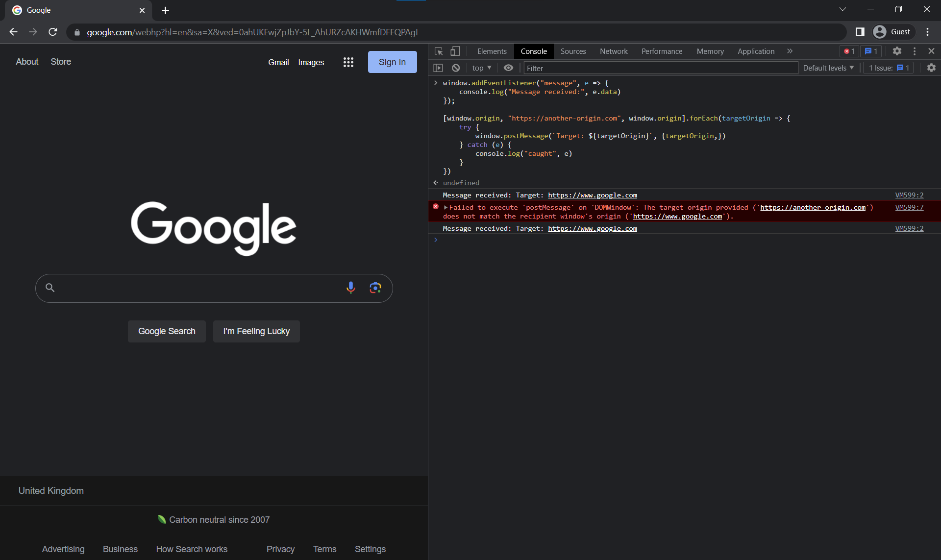Open the Google apps grid
Screen dimensions: 941x560
pyautogui.click(x=348, y=62)
